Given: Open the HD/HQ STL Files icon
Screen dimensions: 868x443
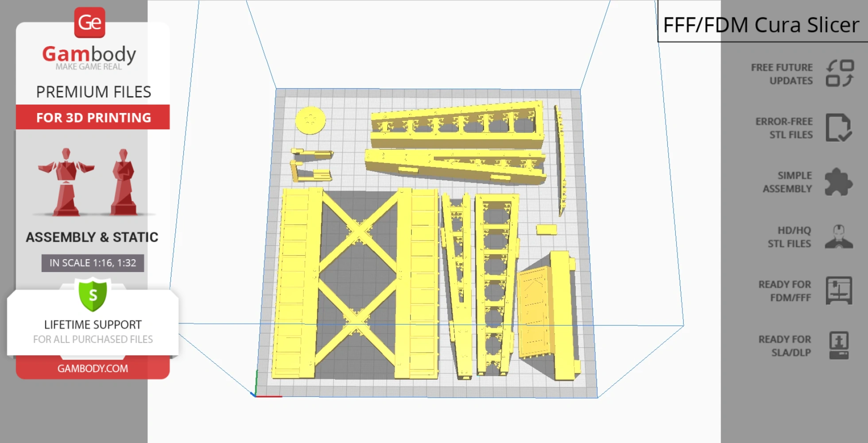Looking at the screenshot, I should coord(839,237).
